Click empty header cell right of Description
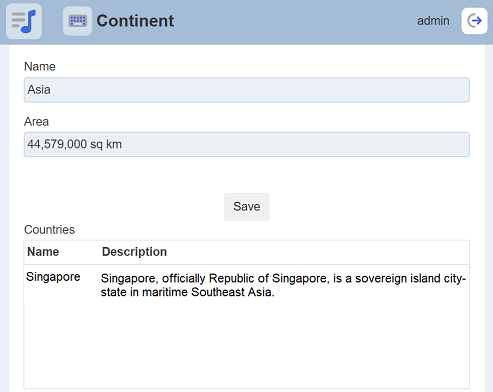This screenshot has height=392, width=493. click(318, 252)
